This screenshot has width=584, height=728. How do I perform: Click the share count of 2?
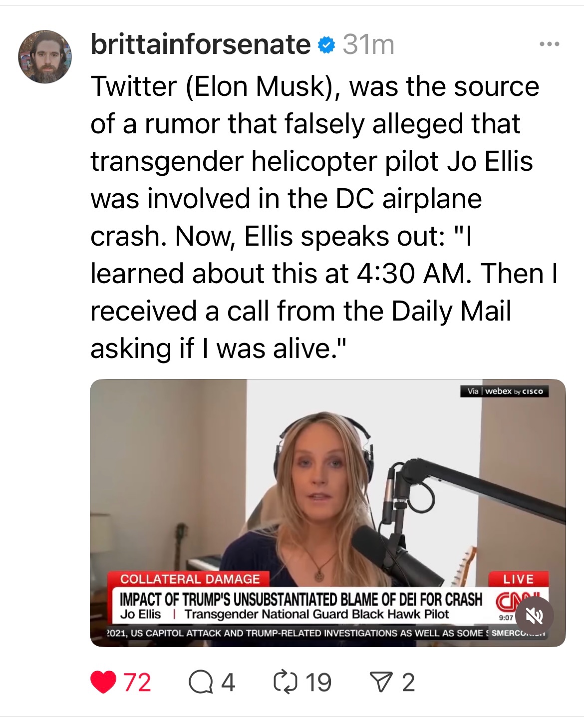[x=408, y=682]
